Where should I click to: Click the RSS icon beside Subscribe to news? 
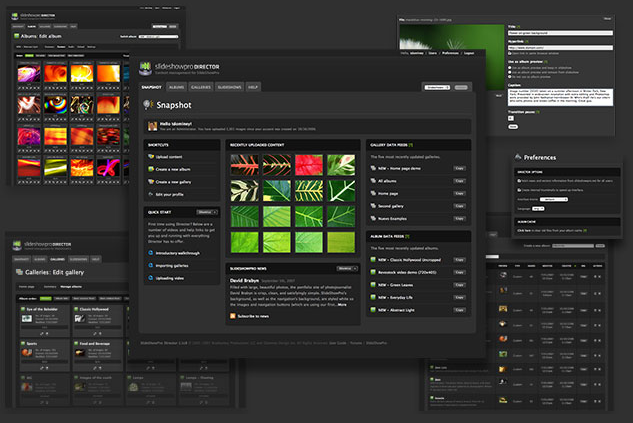coord(233,316)
